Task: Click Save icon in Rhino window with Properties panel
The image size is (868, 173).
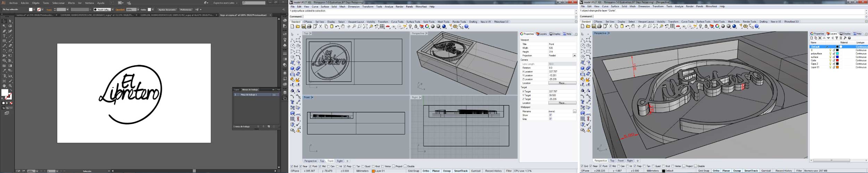Action: click(x=303, y=26)
